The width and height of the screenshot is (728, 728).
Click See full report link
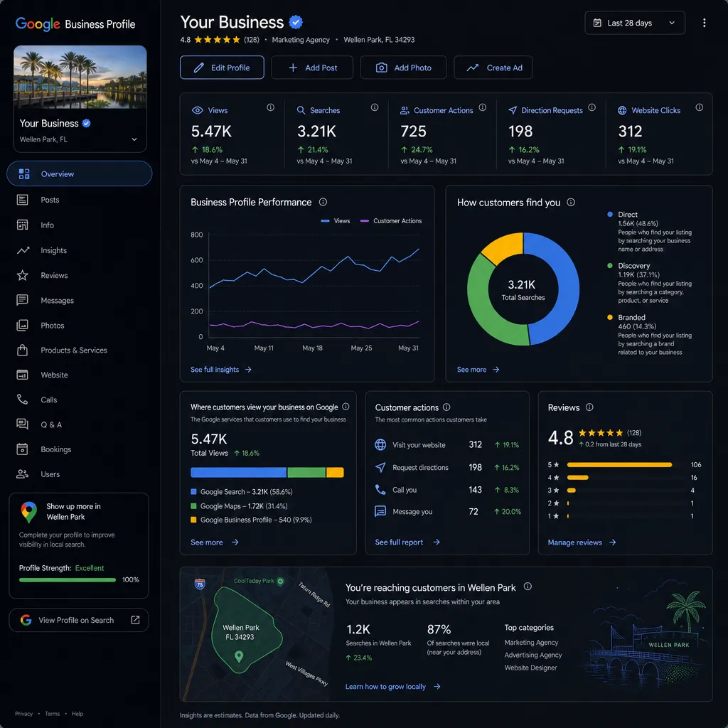click(407, 542)
